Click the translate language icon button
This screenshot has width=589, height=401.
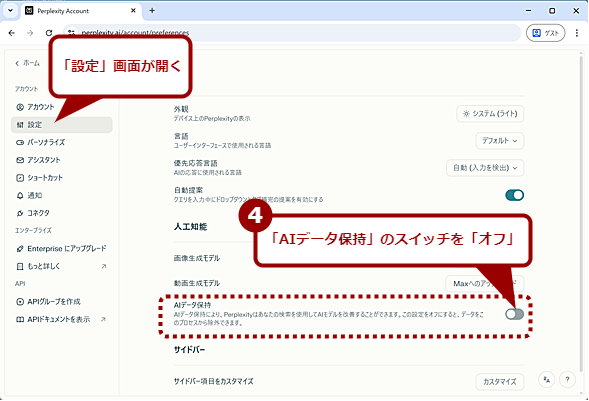click(x=547, y=380)
